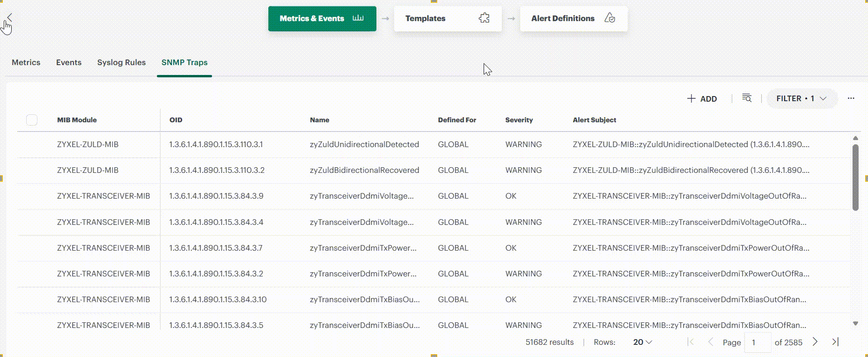Click WARNING severity in OID ...110.3.1 row
Screen dimensions: 868x357
pos(523,144)
